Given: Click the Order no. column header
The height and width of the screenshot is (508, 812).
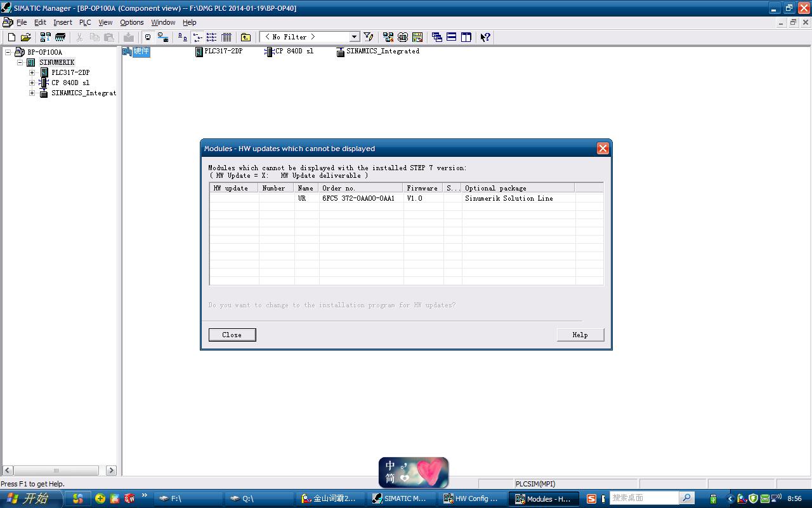Looking at the screenshot, I should coord(361,188).
